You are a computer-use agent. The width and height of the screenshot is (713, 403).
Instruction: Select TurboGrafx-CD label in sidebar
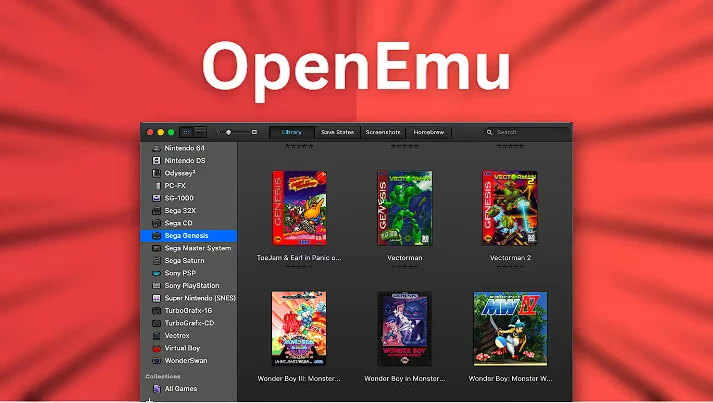pos(189,323)
